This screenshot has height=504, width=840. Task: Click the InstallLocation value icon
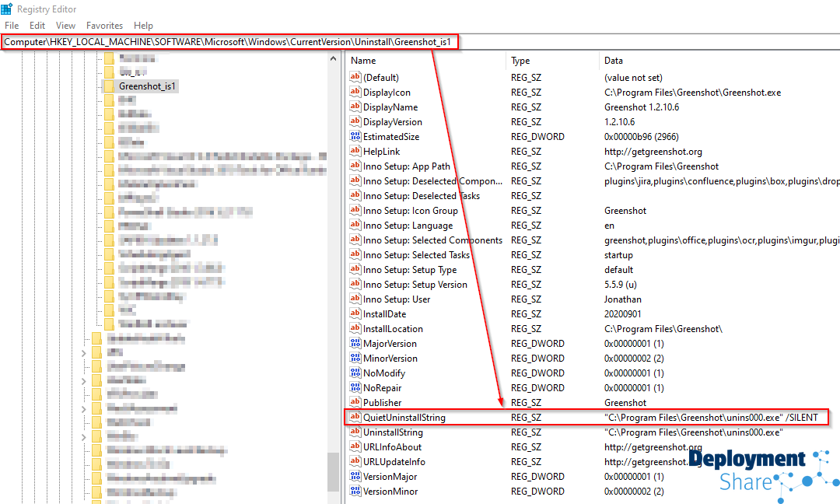pyautogui.click(x=355, y=328)
